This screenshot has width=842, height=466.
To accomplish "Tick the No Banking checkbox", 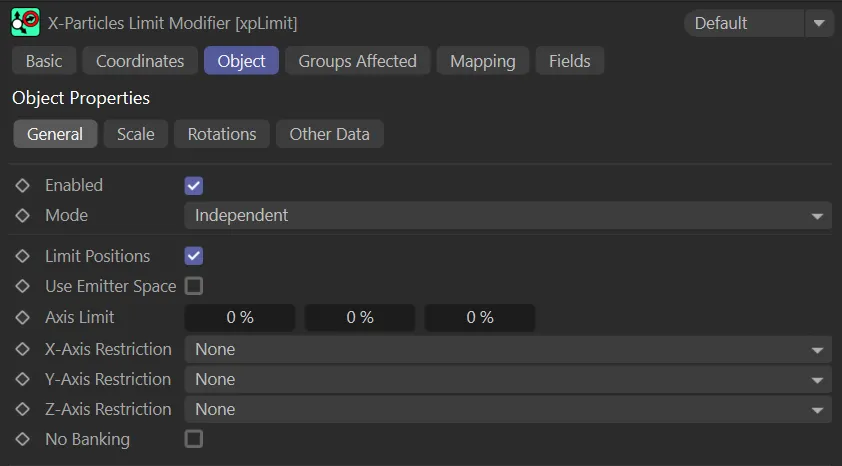I will pyautogui.click(x=194, y=439).
